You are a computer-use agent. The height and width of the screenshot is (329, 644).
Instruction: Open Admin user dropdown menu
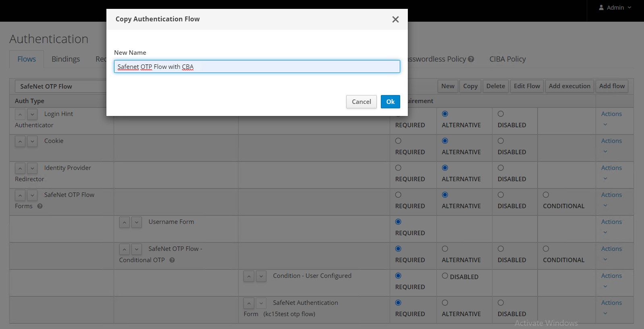tap(615, 8)
